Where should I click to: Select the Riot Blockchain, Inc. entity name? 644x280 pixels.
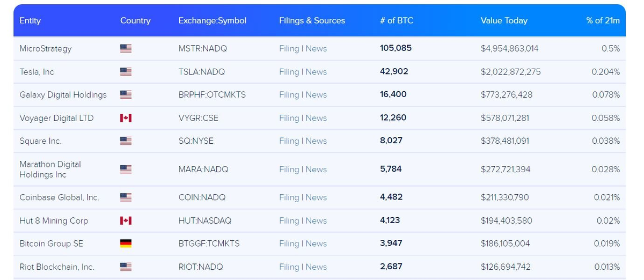(x=57, y=267)
